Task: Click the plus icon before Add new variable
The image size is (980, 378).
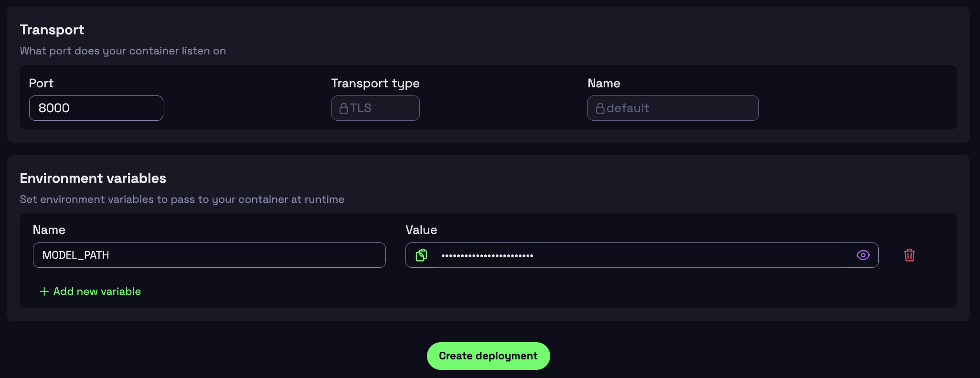Action: click(x=44, y=292)
